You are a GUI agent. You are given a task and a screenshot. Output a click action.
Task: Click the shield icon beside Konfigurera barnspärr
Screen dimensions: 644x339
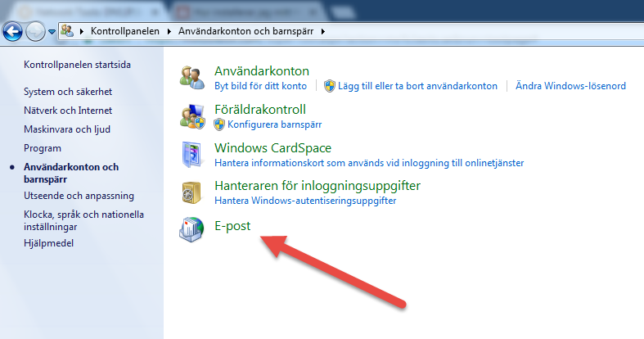pyautogui.click(x=219, y=124)
